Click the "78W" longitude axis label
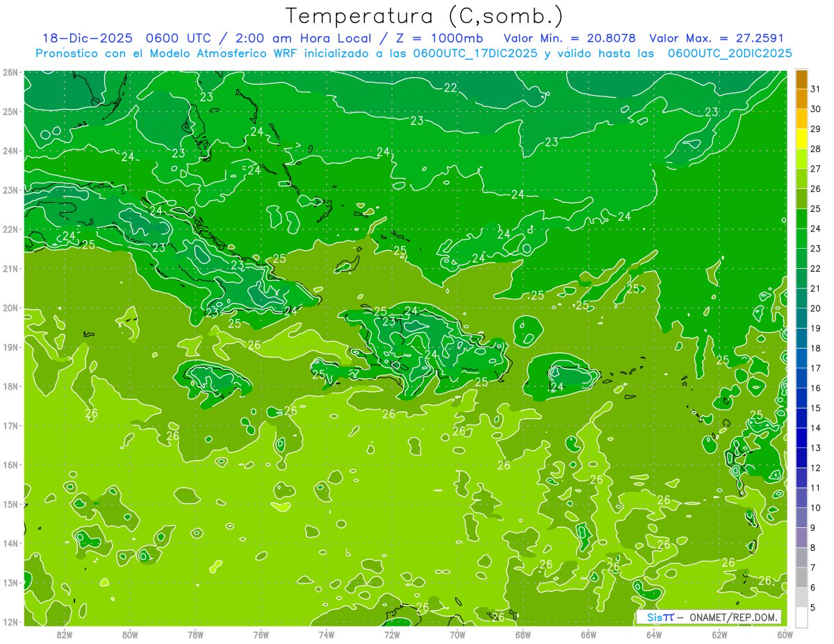834x644 pixels. coord(195,634)
